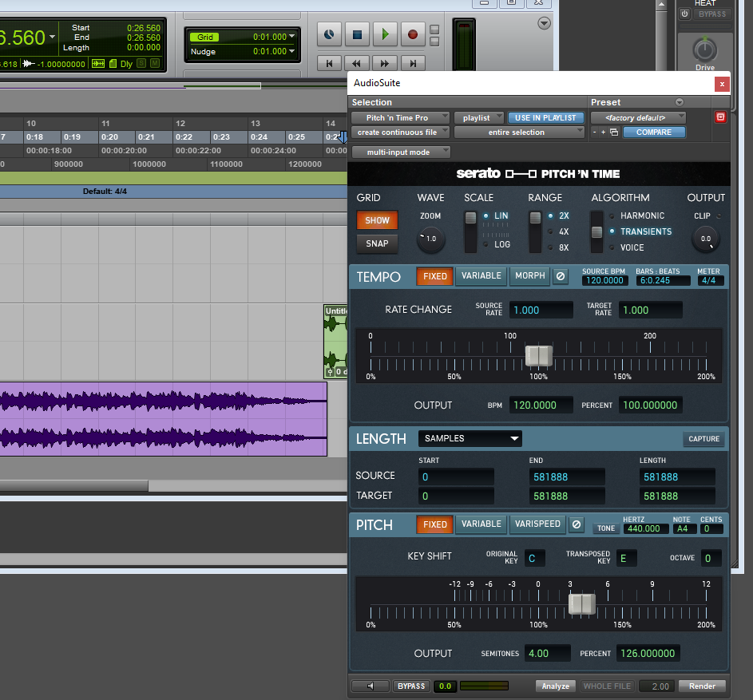Open the transport options circle menu
Screen dimensions: 753x700
(x=544, y=23)
